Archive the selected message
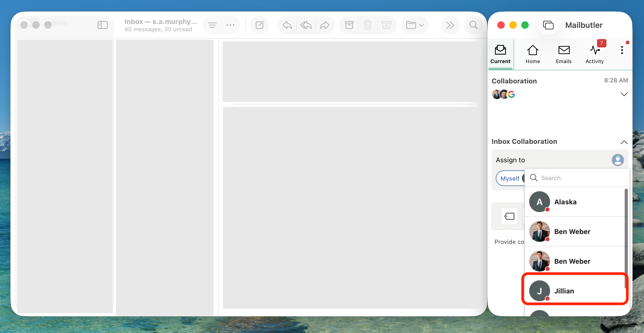 tap(349, 25)
